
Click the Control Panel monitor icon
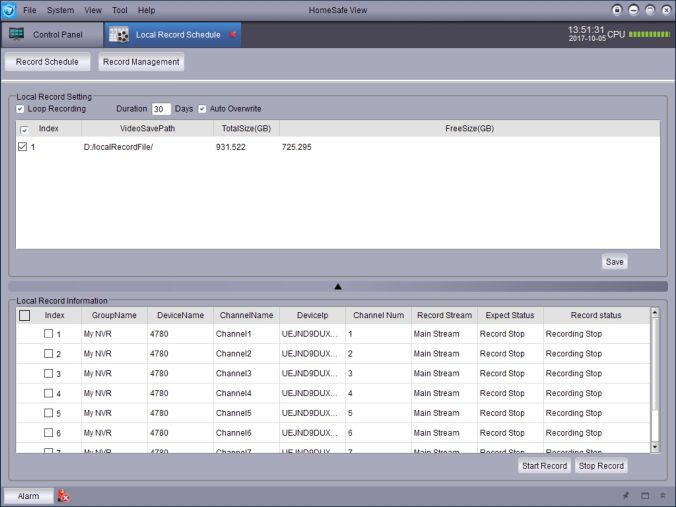(x=17, y=34)
